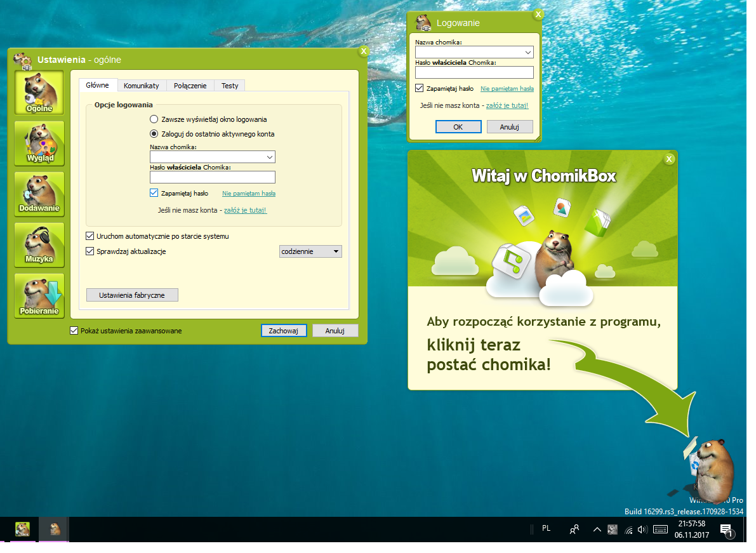Open the Połączenie tab
Screen dimensions: 756x553
click(190, 86)
